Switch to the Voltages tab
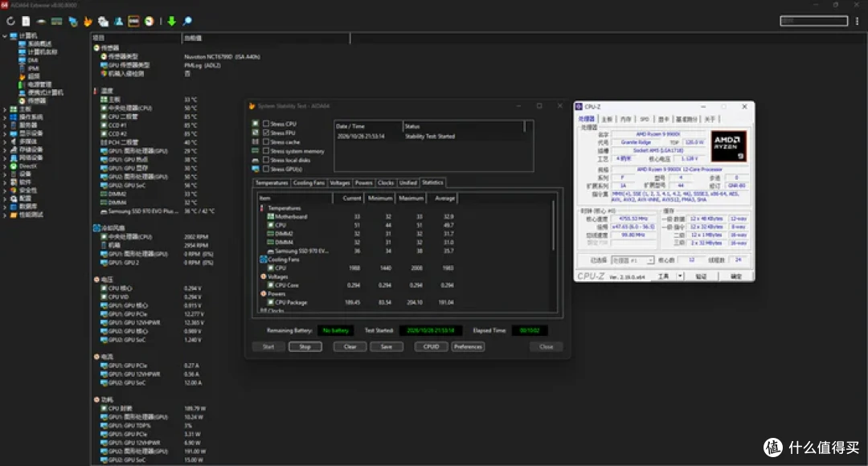The height and width of the screenshot is (466, 868). point(340,182)
